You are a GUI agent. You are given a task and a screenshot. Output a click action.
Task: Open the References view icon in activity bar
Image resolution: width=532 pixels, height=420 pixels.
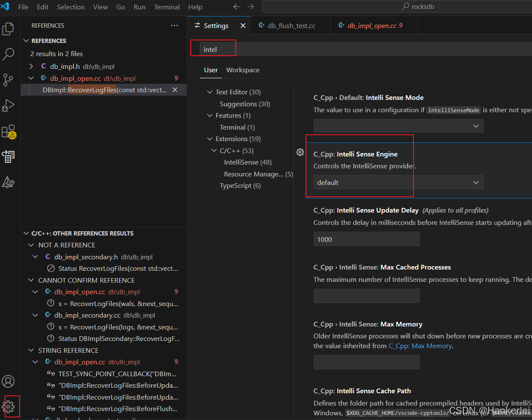[x=8, y=156]
